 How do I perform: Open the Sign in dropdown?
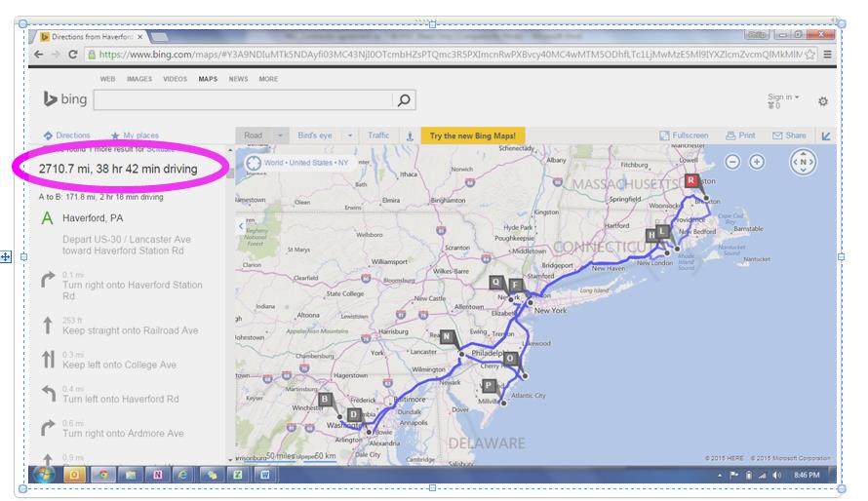point(782,97)
